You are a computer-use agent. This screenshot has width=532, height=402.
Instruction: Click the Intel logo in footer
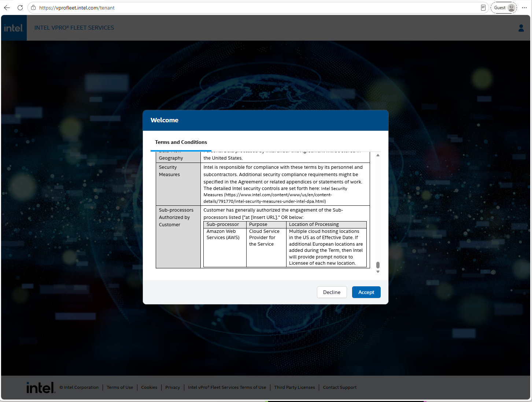pyautogui.click(x=41, y=387)
